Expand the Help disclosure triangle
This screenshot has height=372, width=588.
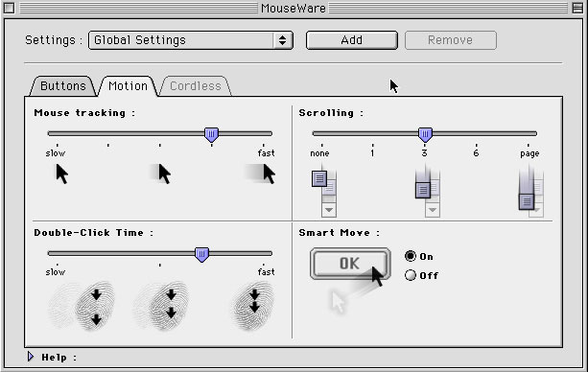31,357
